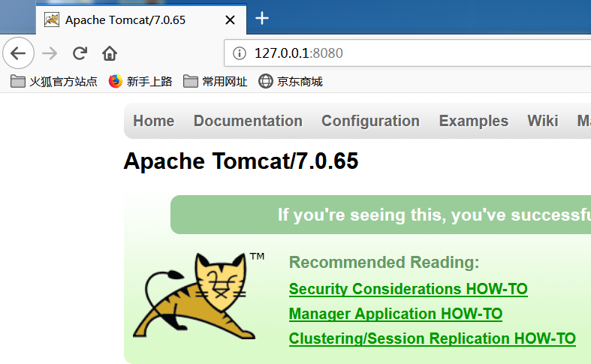
Task: Open the browser home page icon
Action: coord(110,53)
